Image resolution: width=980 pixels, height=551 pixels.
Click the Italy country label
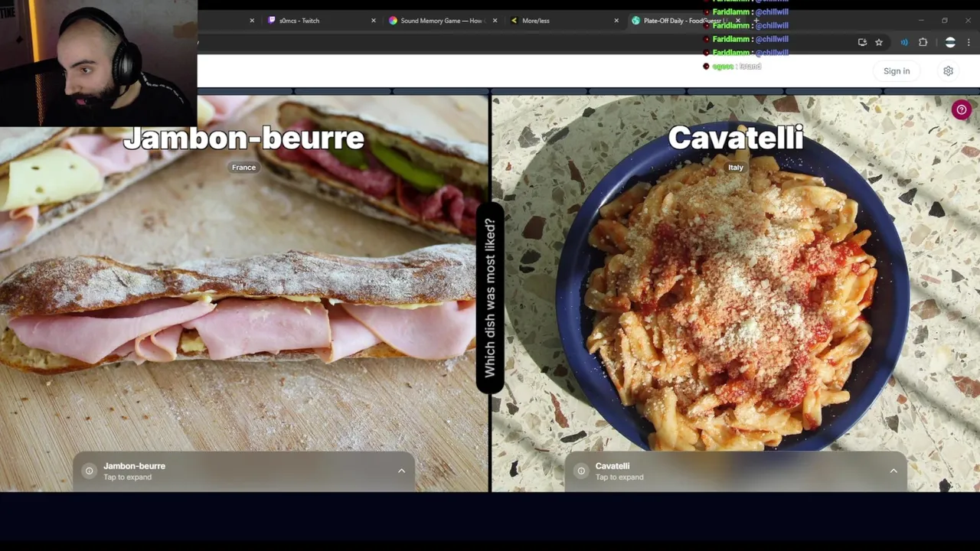(x=736, y=168)
